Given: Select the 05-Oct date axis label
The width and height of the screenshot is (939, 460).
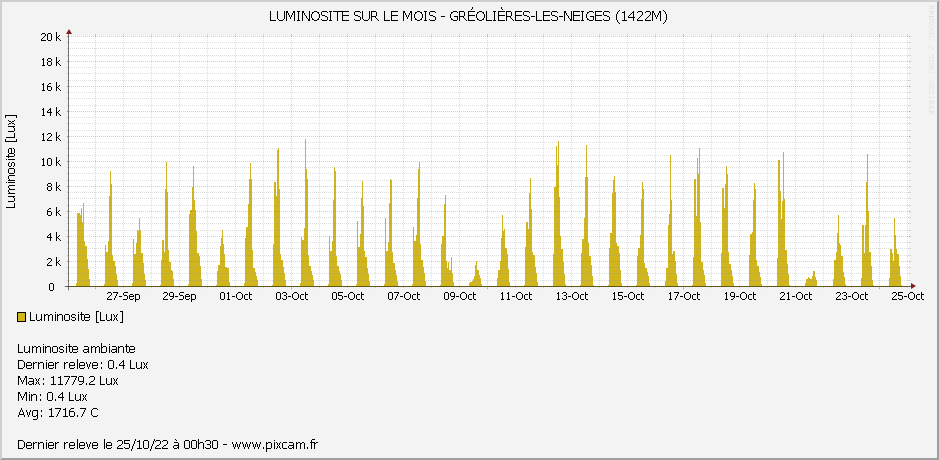Looking at the screenshot, I should pos(347,296).
